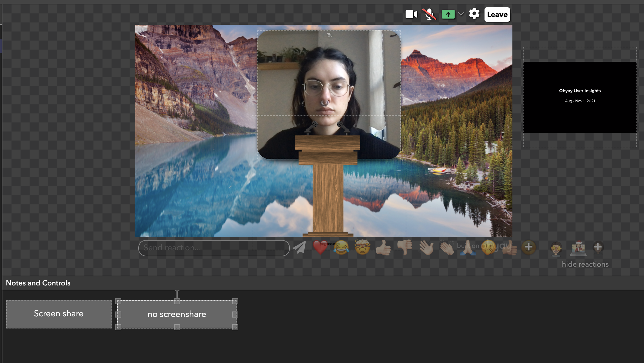Click the paper plane send icon

click(300, 248)
